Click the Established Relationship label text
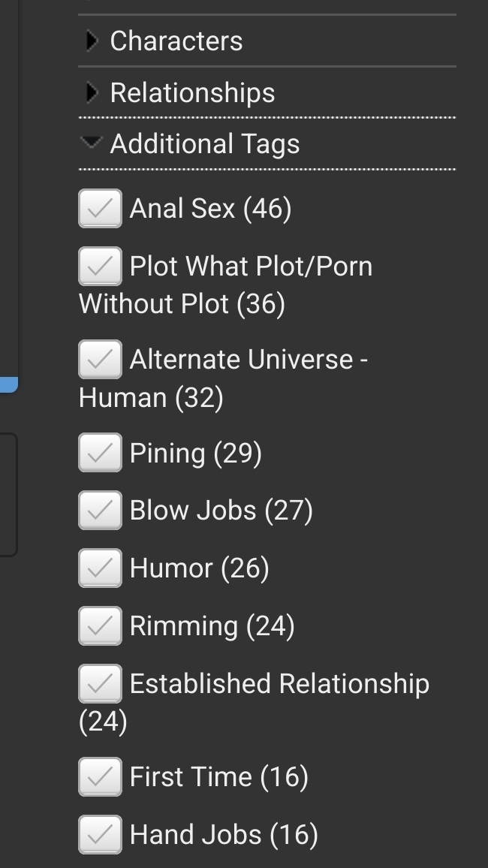 coord(279,683)
